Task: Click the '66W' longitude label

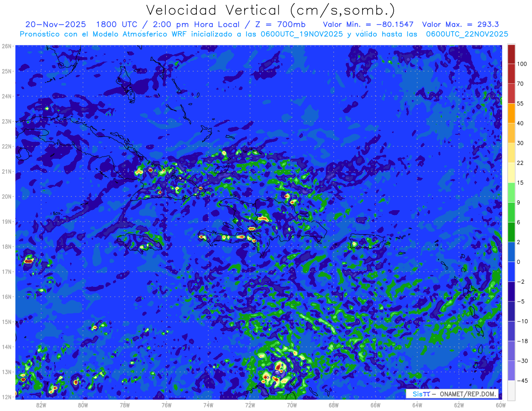Action: 375,405
